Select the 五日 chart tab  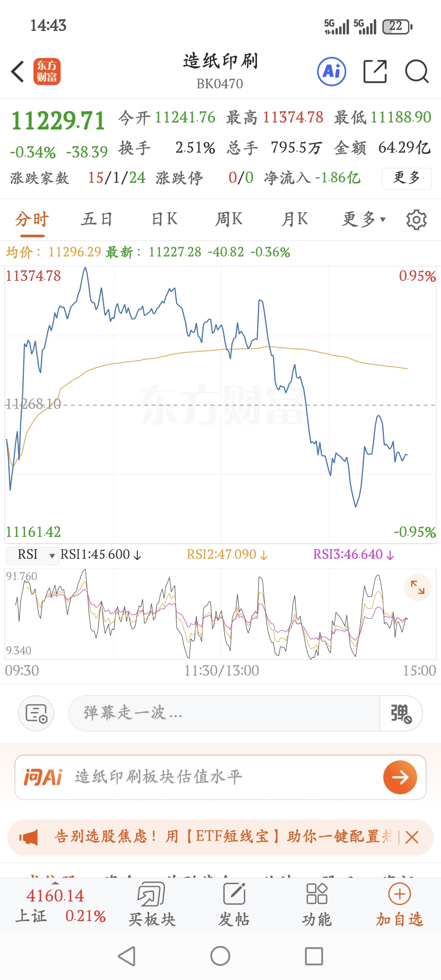pyautogui.click(x=97, y=220)
